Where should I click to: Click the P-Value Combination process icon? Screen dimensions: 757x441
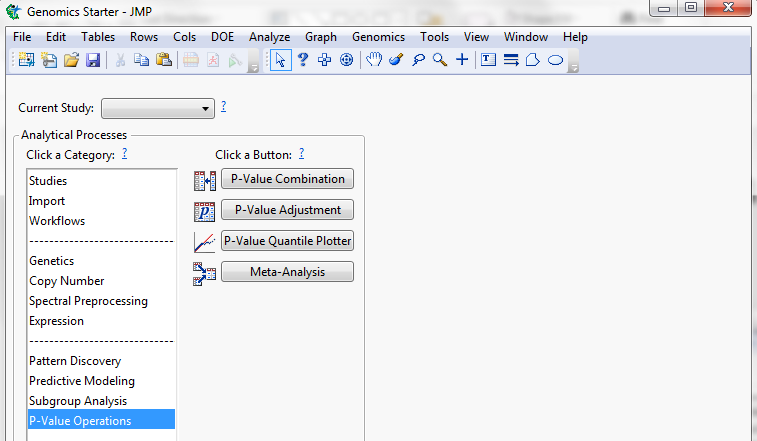tap(205, 181)
